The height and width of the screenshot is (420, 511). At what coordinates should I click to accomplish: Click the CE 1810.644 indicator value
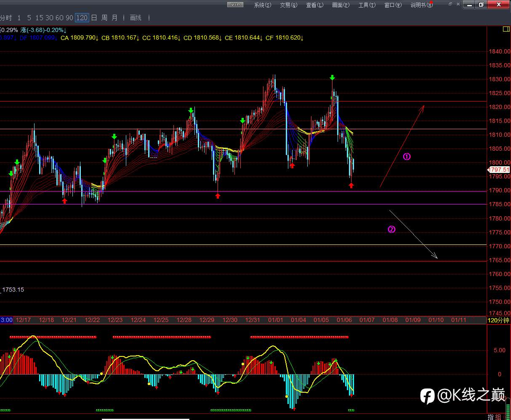244,38
